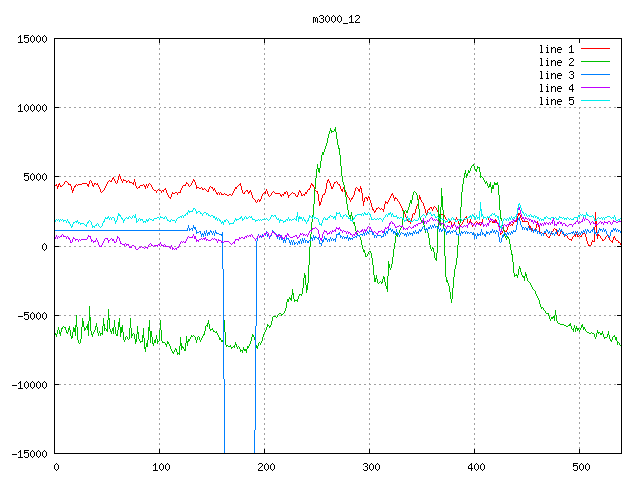Click the -5000 y-axis tick label

[32, 316]
